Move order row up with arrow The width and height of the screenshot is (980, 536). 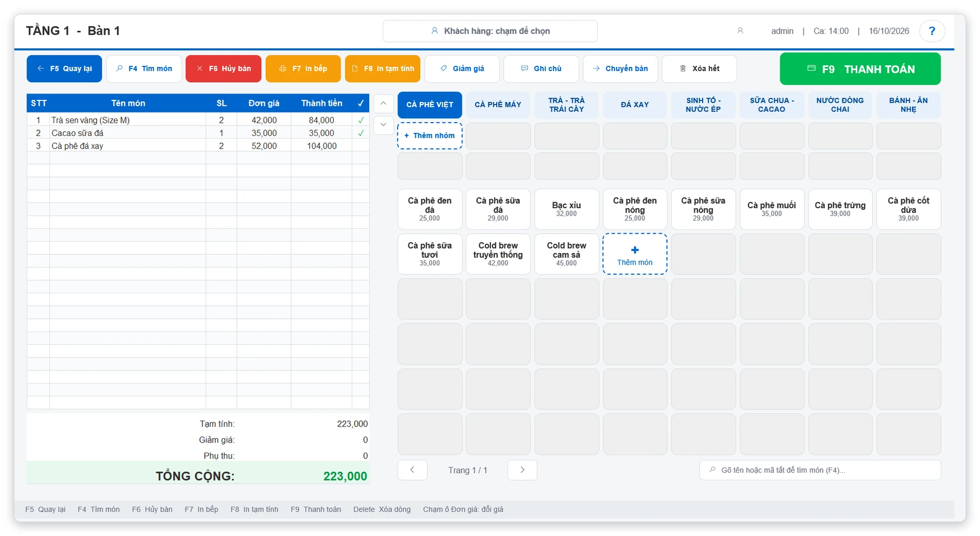(x=383, y=103)
